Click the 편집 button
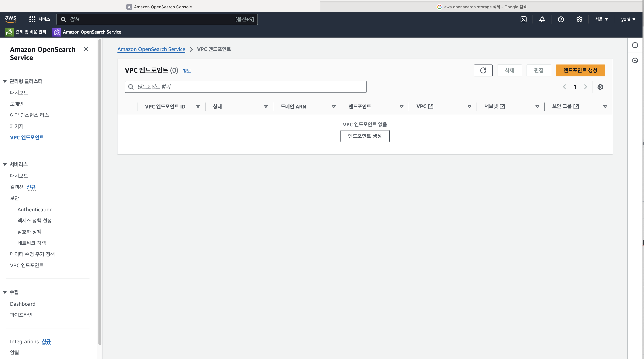This screenshot has width=644, height=359. pos(539,70)
